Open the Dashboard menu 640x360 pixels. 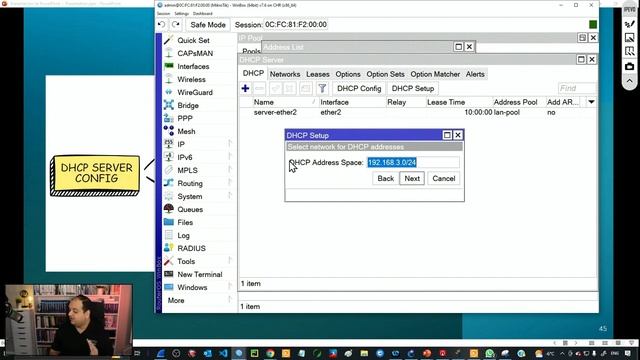tap(202, 13)
